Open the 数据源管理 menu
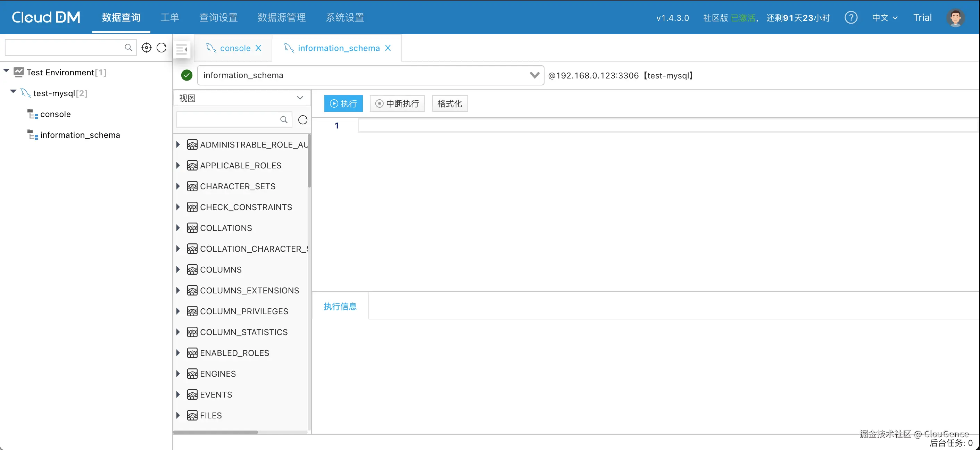 tap(282, 17)
